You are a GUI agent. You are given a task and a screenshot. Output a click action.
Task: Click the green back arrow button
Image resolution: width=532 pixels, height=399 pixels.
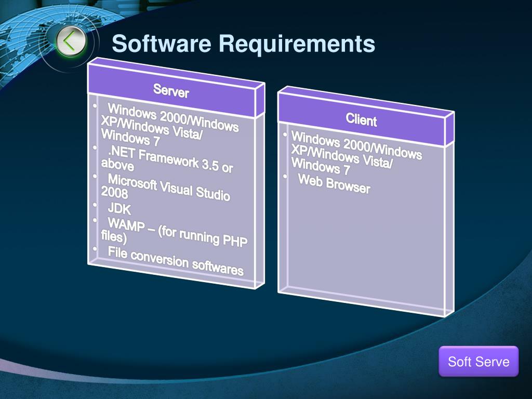71,41
